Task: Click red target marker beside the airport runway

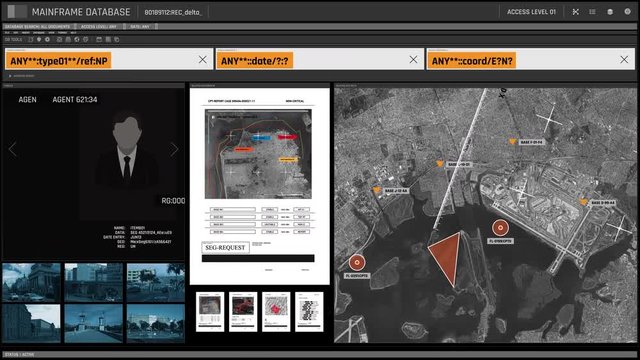Action: click(x=500, y=228)
